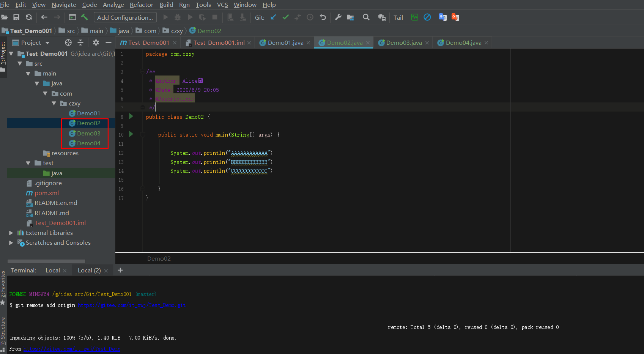The image size is (644, 354).
Task: Hide the Project panel with minus icon
Action: (109, 42)
